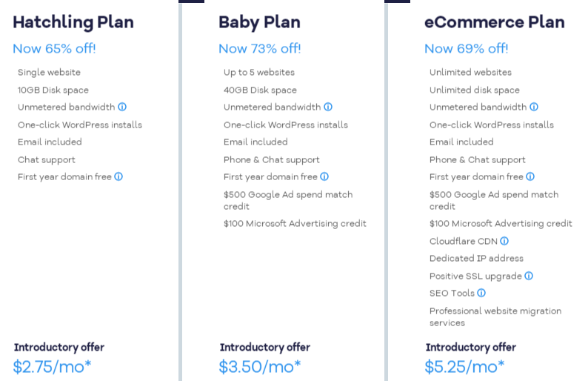Click info icon beside Hatchling Unmetered bandwidth
Image resolution: width=588 pixels, height=381 pixels.
(122, 107)
